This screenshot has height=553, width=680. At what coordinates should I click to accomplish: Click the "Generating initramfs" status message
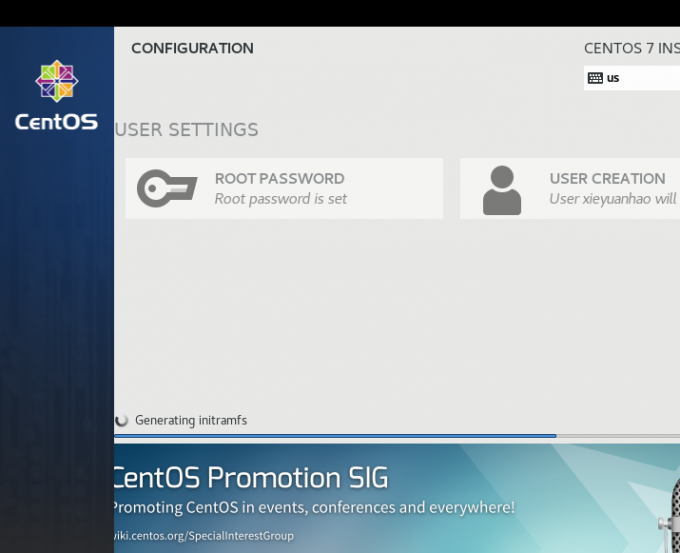(191, 421)
